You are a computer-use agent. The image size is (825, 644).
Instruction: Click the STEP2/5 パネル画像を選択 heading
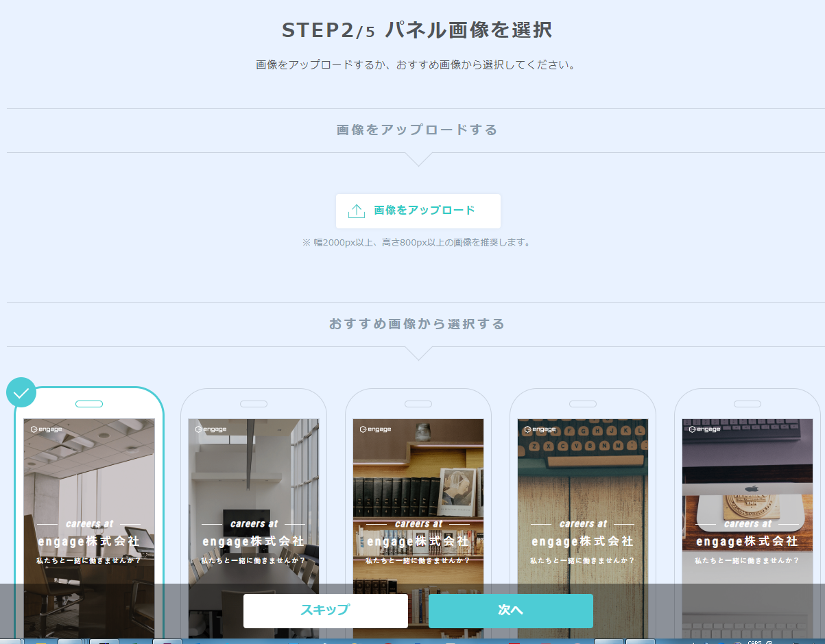click(x=417, y=30)
